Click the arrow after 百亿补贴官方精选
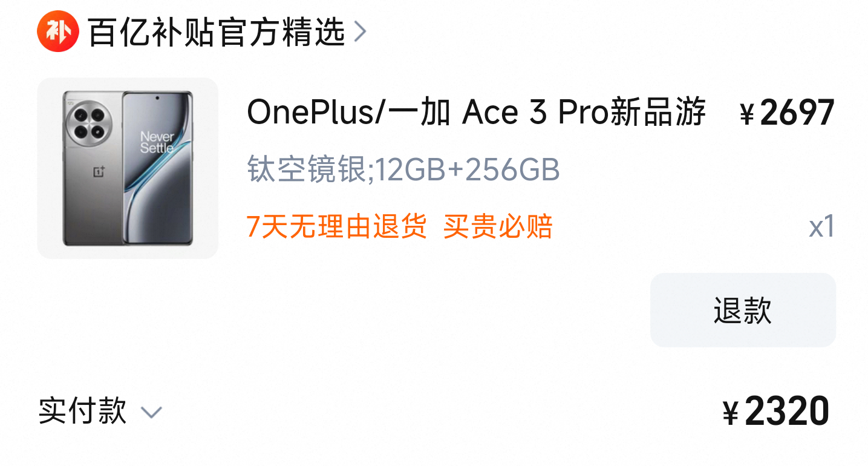Screen dimensions: 868x466 tap(360, 32)
